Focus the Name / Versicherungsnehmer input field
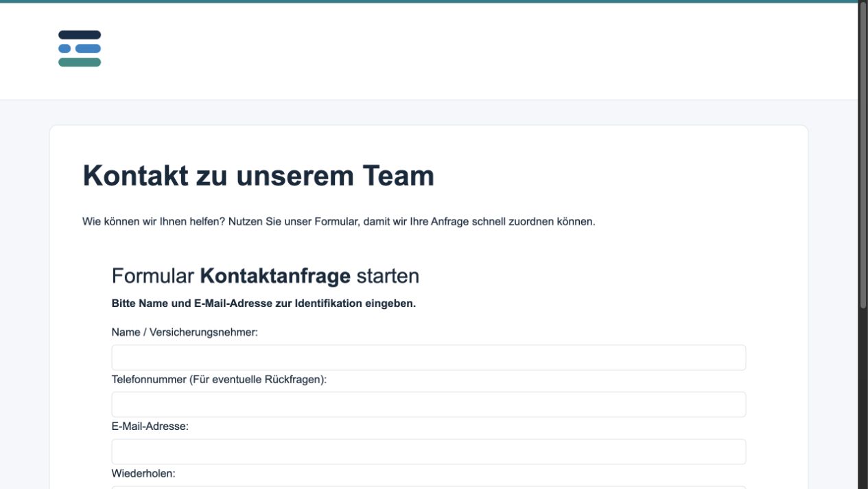868x489 pixels. (x=429, y=358)
